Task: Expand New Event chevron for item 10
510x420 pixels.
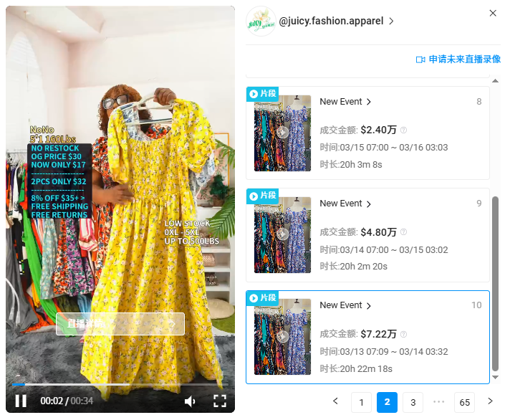Action: 369,306
